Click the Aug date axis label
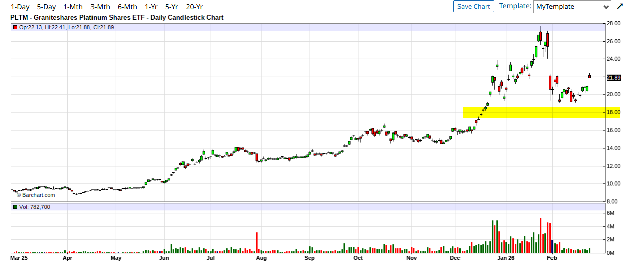The image size is (644, 265). 261,258
